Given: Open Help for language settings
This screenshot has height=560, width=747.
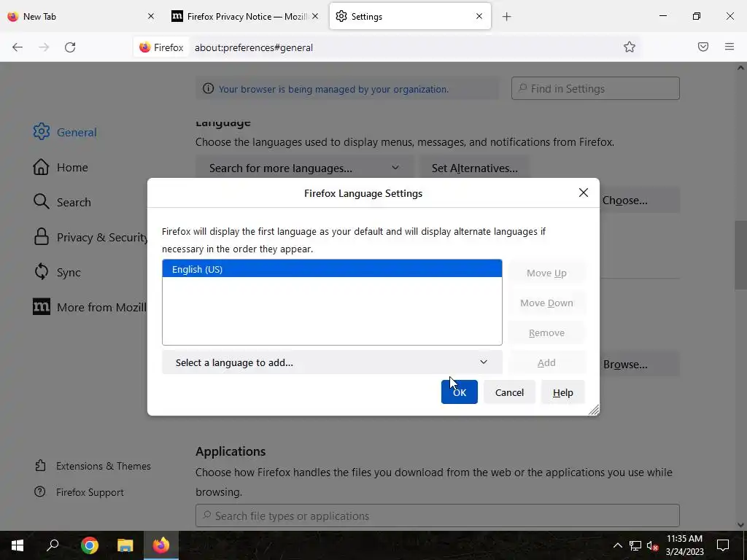Looking at the screenshot, I should tap(562, 392).
